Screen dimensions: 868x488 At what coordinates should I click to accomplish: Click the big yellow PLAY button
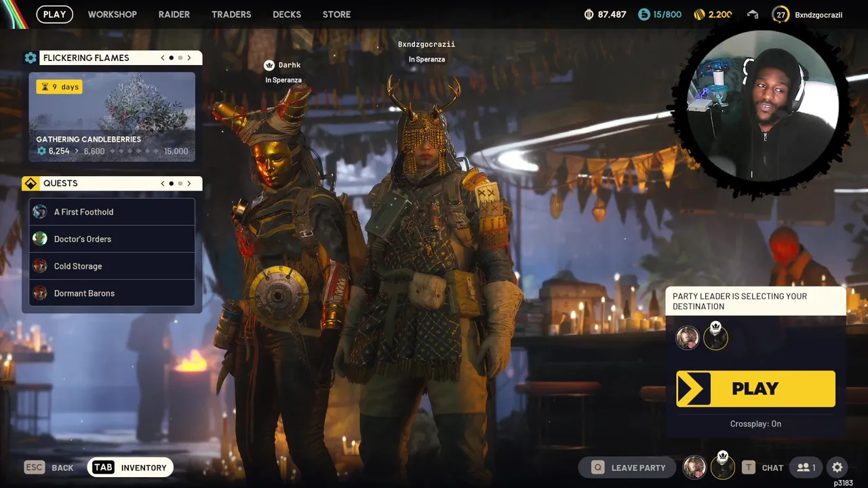pyautogui.click(x=755, y=388)
